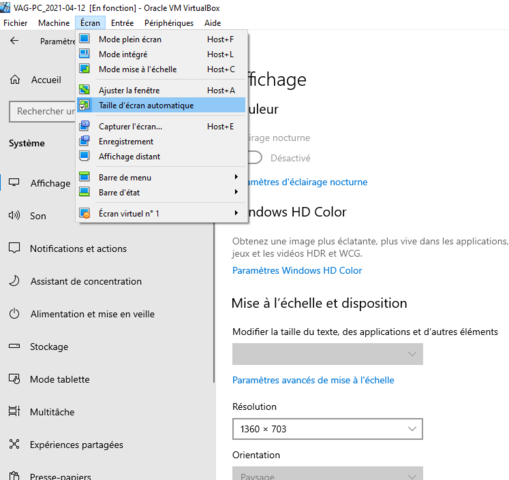The image size is (509, 480).
Task: Click the Rechercher settings search field
Action: 42,111
